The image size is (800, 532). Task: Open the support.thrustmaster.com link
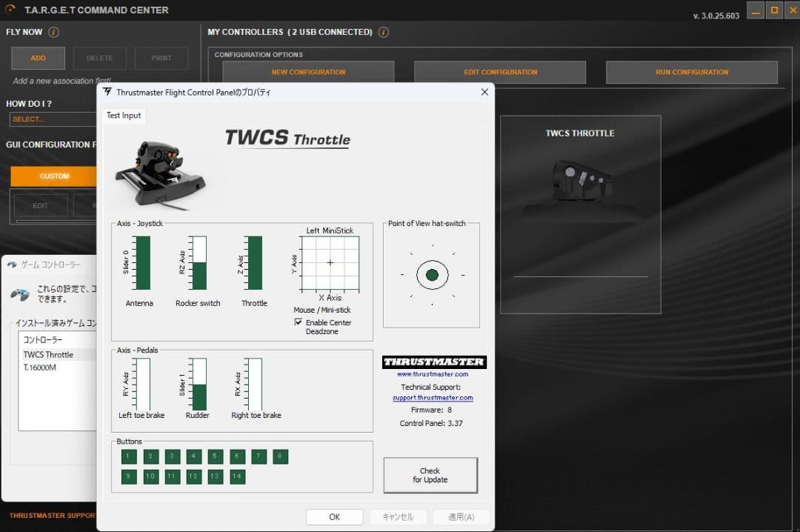(x=433, y=398)
